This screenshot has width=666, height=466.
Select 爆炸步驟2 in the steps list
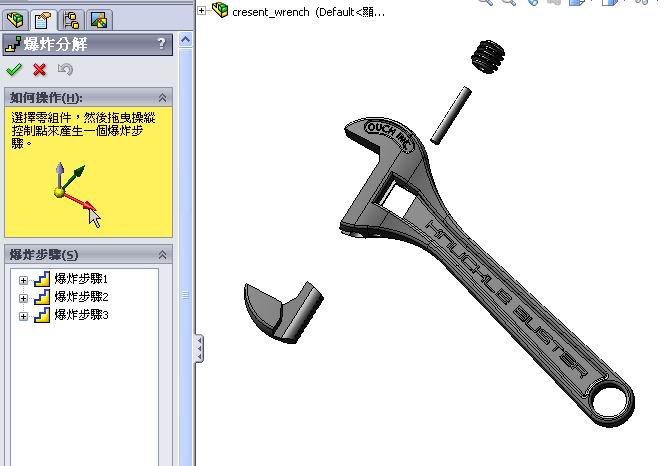(81, 297)
